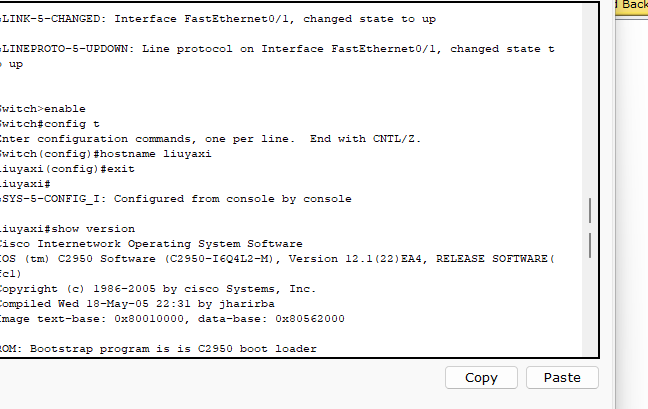The height and width of the screenshot is (409, 648).
Task: Click the 'hostname liuyaxi' command text
Action: point(155,154)
